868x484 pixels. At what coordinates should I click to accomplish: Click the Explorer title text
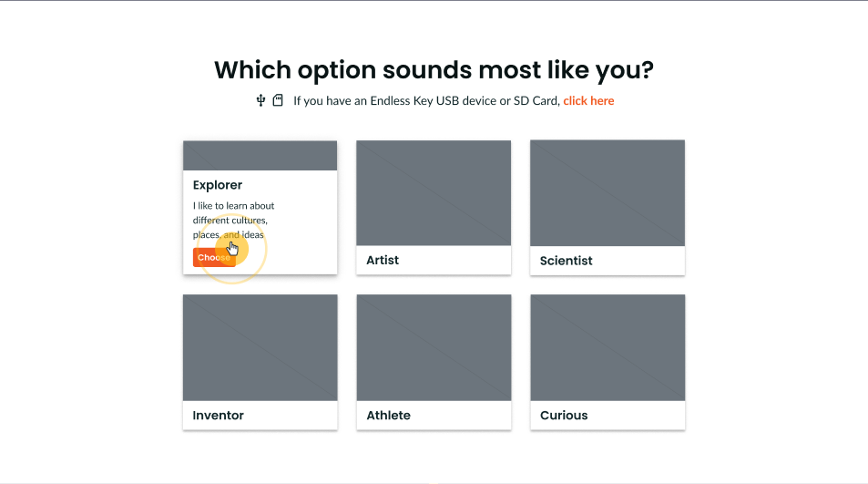[218, 185]
